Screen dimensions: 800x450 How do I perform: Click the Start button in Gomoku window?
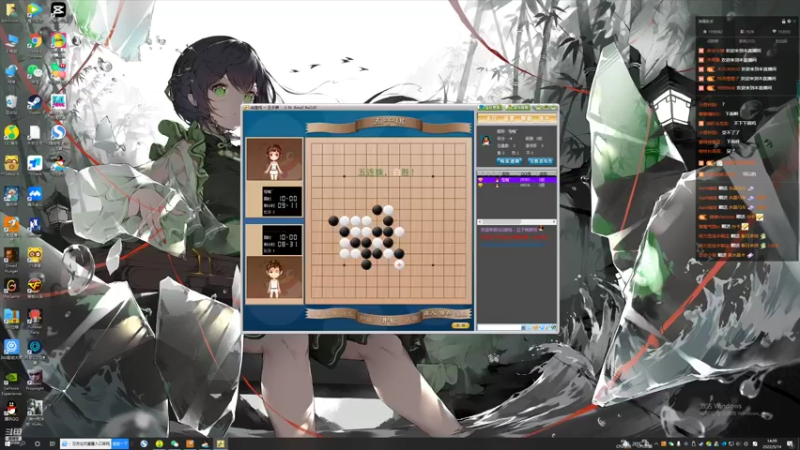[x=389, y=320]
